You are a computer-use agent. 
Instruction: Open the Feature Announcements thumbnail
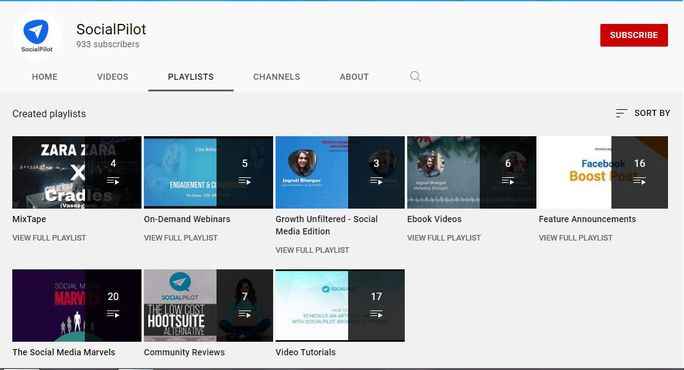click(x=603, y=172)
